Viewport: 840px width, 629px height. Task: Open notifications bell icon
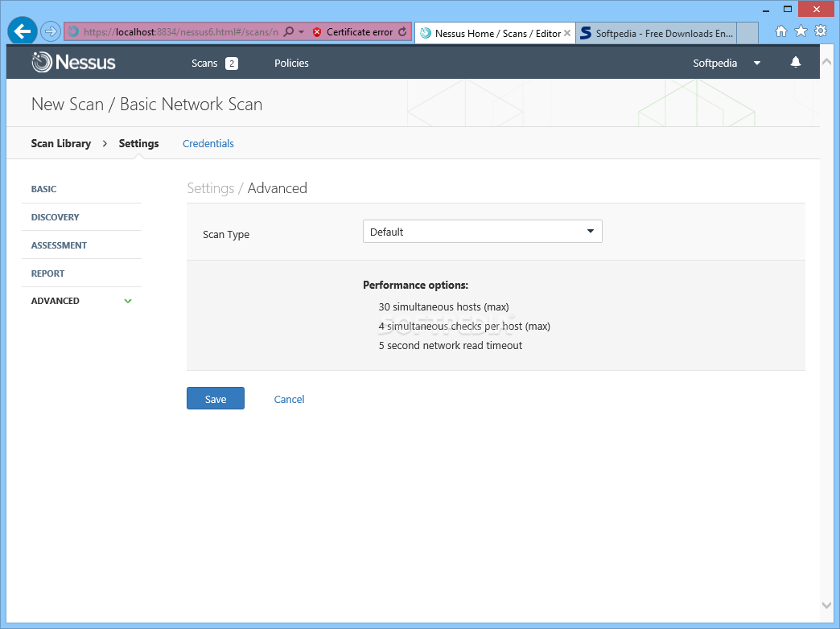pos(796,62)
